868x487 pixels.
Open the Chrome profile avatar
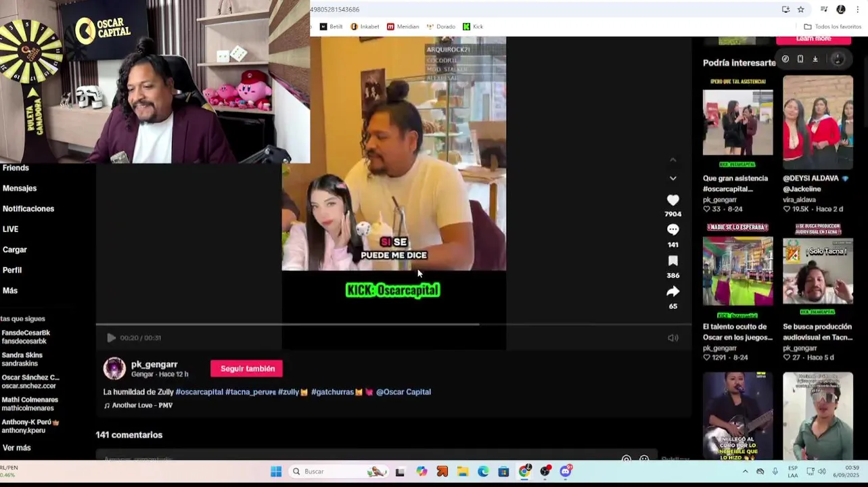(x=841, y=9)
